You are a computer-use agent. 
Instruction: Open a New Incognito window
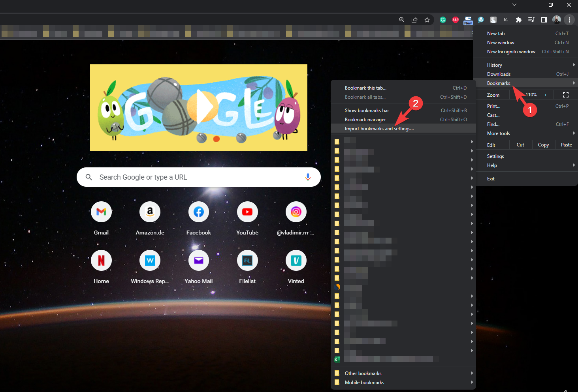pyautogui.click(x=525, y=52)
